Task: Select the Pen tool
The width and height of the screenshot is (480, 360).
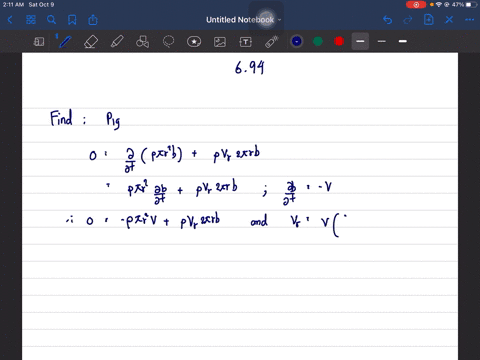Action: tap(65, 42)
